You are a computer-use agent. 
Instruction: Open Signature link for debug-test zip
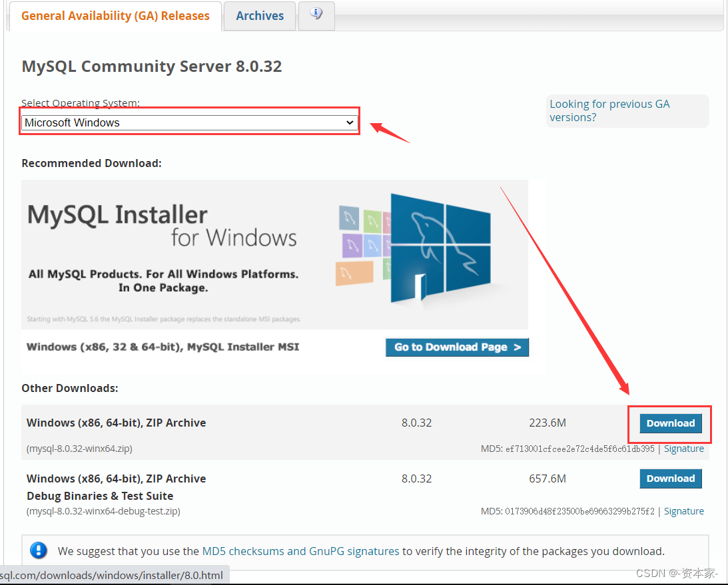683,511
